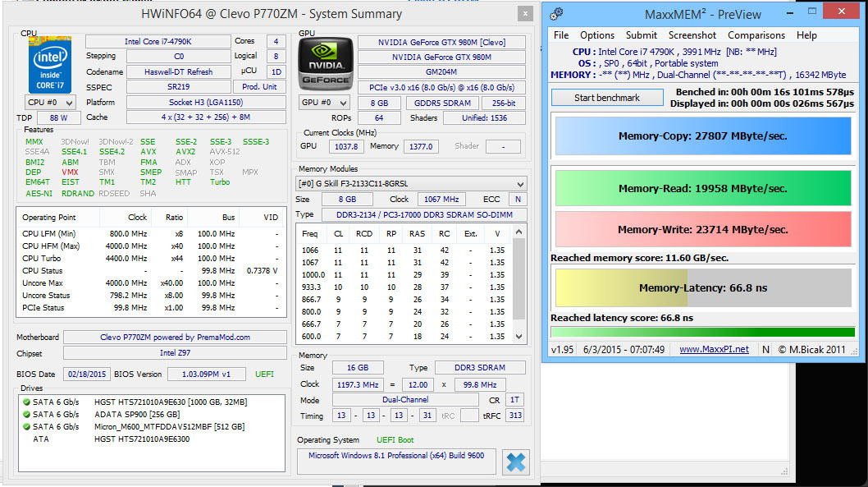Click the MaxxMEM gear app icon

click(556, 14)
